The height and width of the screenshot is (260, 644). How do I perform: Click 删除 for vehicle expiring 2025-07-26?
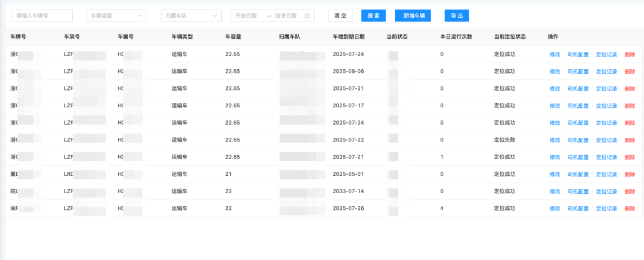[629, 209]
